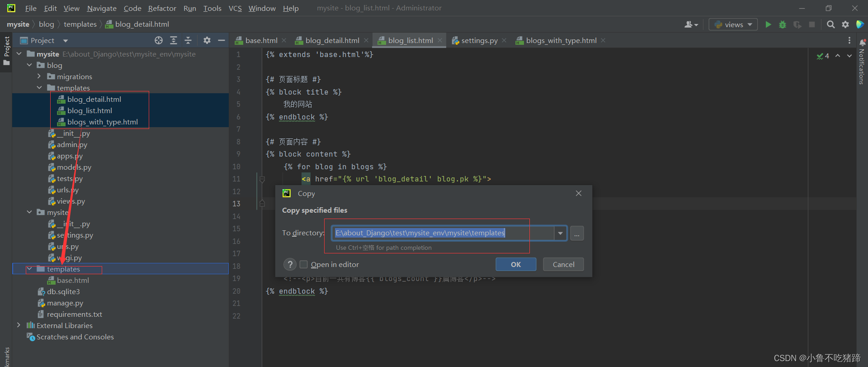Close the settings.py tab
The image size is (868, 367).
tap(504, 40)
